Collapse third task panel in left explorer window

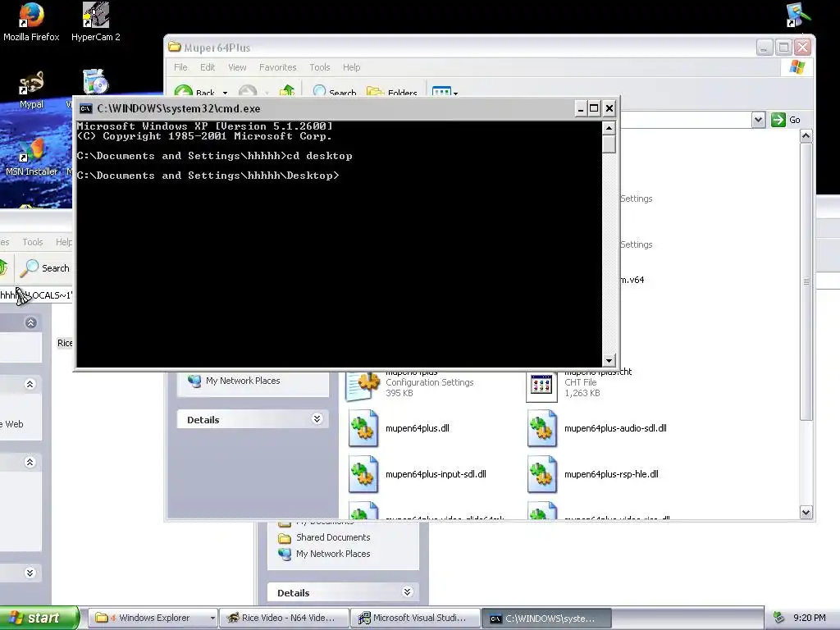[30, 463]
